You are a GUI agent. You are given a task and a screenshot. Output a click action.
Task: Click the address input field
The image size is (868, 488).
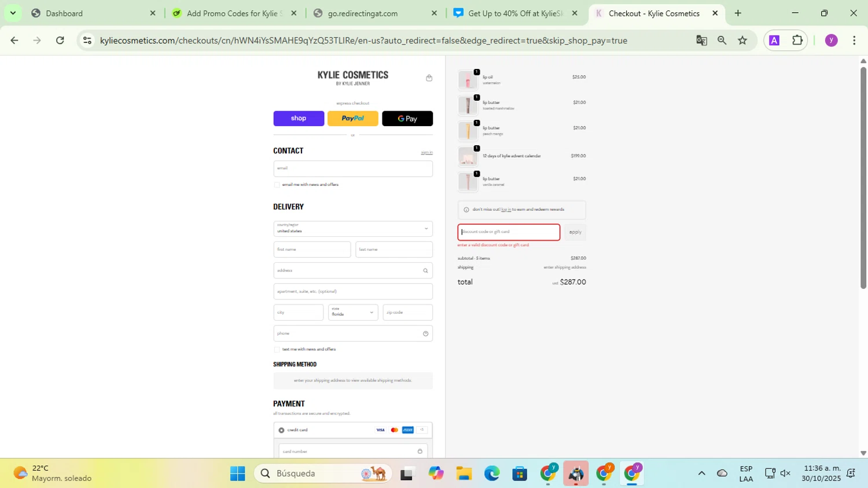tap(353, 271)
